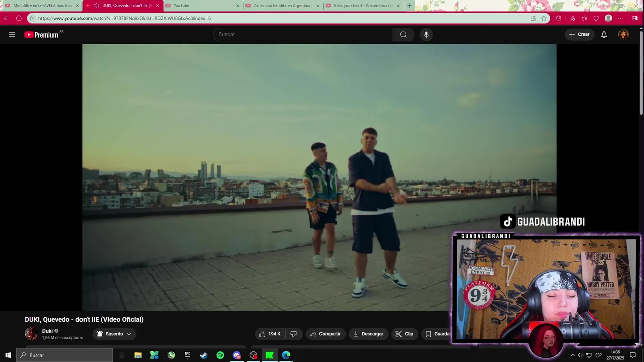Like the video with 194 K likes
Image resolution: width=644 pixels, height=362 pixels.
pyautogui.click(x=270, y=334)
